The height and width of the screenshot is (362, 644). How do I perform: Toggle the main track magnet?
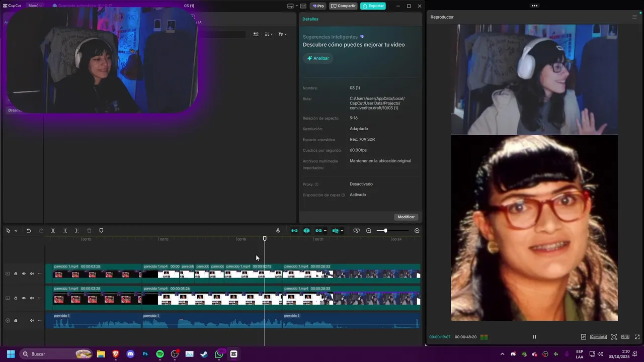click(294, 231)
